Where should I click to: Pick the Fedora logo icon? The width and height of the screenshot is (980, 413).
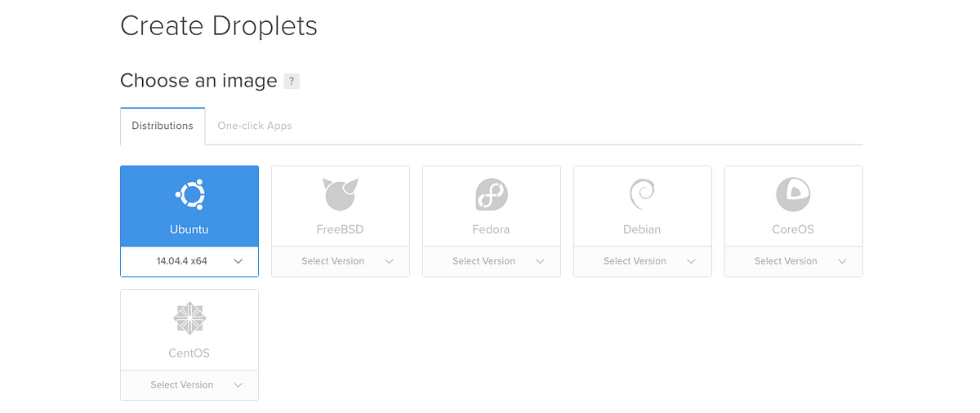[492, 194]
